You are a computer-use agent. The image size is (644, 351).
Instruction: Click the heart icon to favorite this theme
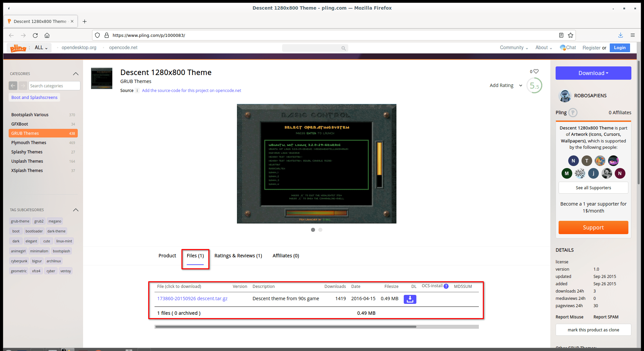[x=535, y=71]
